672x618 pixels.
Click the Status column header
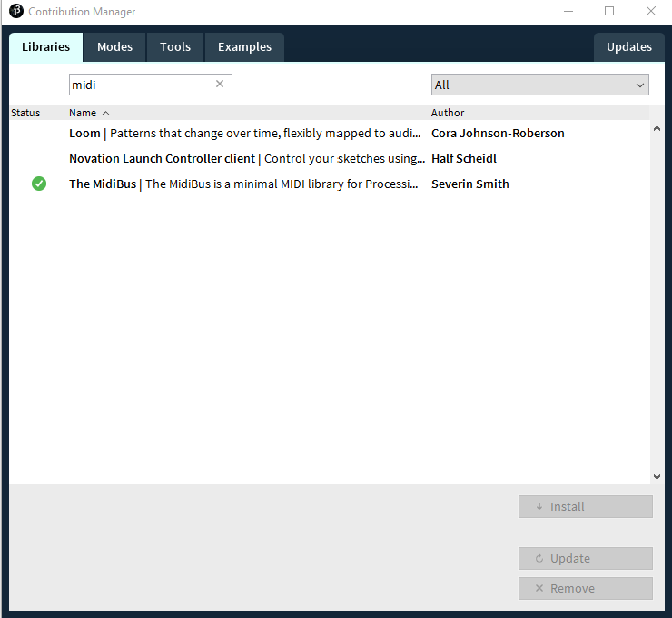point(25,113)
